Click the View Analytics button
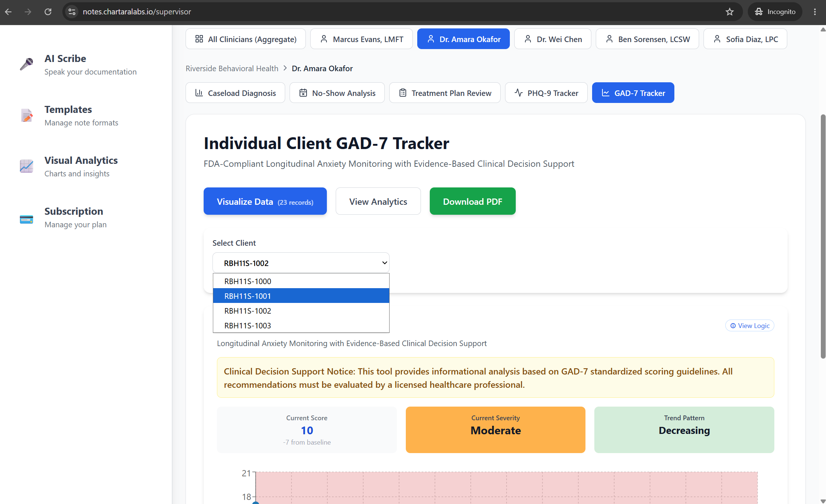 (x=378, y=201)
